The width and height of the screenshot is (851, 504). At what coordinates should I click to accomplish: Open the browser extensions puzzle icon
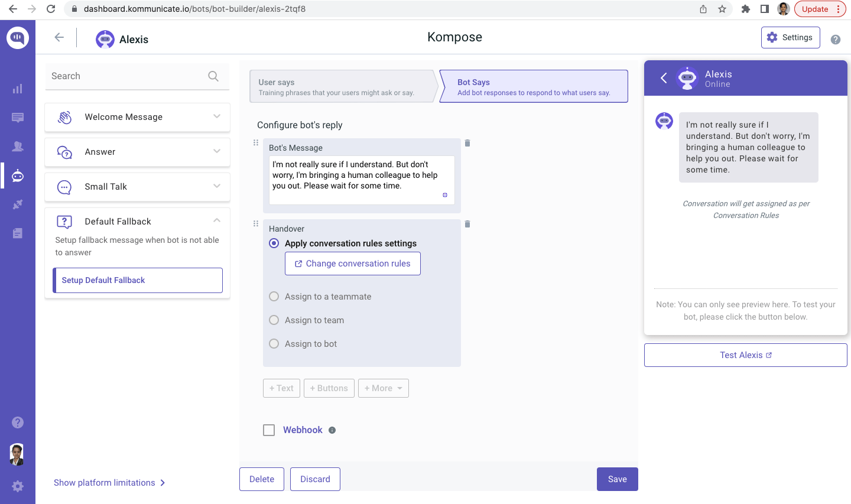746,9
